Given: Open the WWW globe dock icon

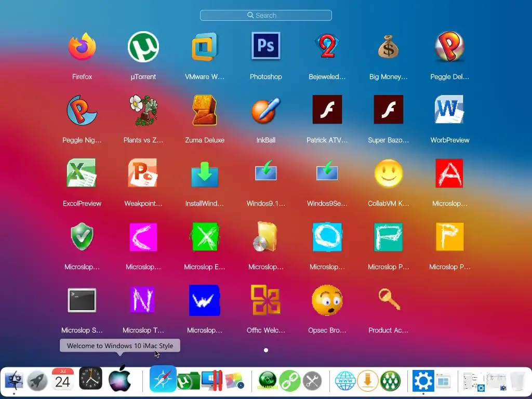Looking at the screenshot, I should tap(345, 381).
